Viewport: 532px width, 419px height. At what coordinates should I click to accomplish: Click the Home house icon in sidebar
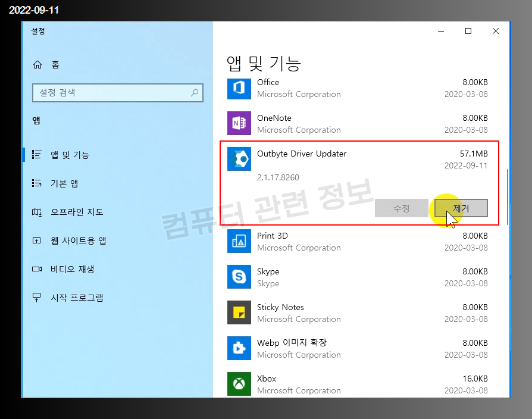tap(37, 64)
